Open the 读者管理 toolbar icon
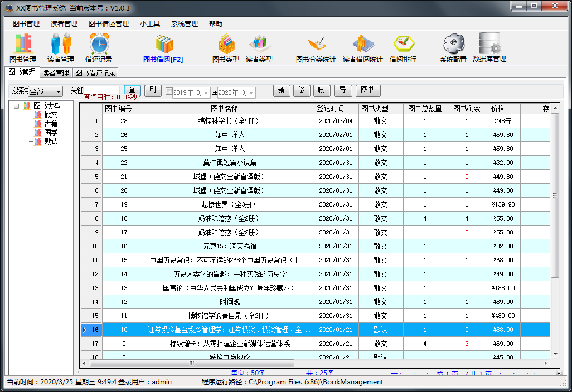 61,48
